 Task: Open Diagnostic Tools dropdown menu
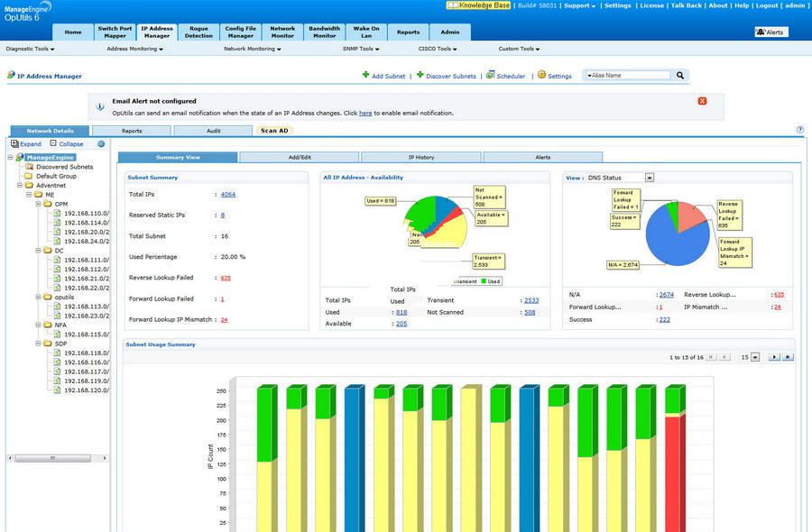tap(30, 49)
